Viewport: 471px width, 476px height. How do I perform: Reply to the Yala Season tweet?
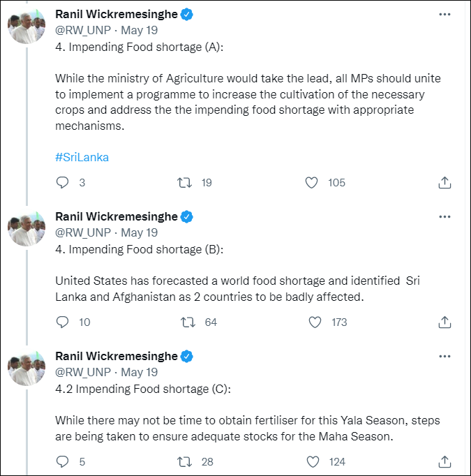click(63, 462)
